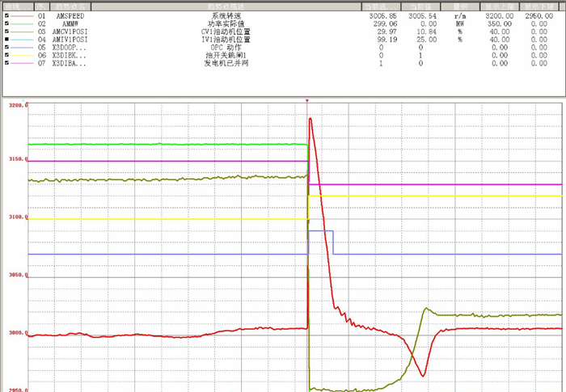Toggle the AMCV1POSI trend checkbox
The image size is (566, 392).
tap(7, 31)
